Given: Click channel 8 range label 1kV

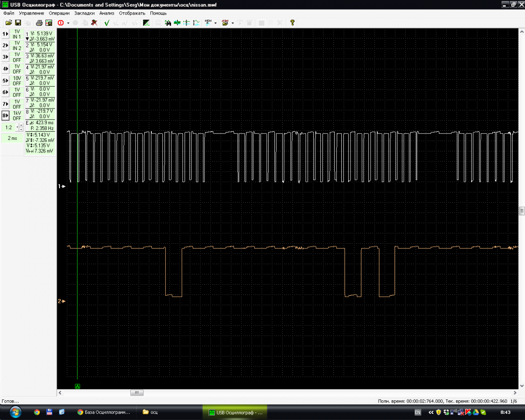Looking at the screenshot, I should click(x=17, y=113).
